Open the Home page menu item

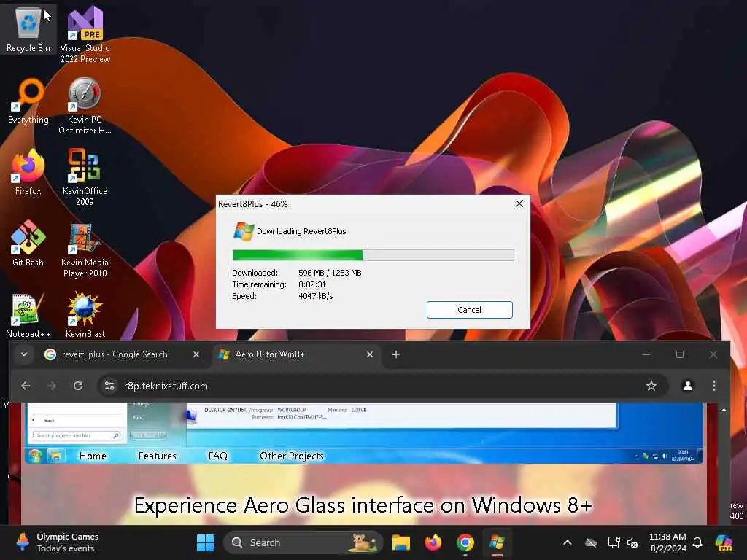tap(93, 456)
